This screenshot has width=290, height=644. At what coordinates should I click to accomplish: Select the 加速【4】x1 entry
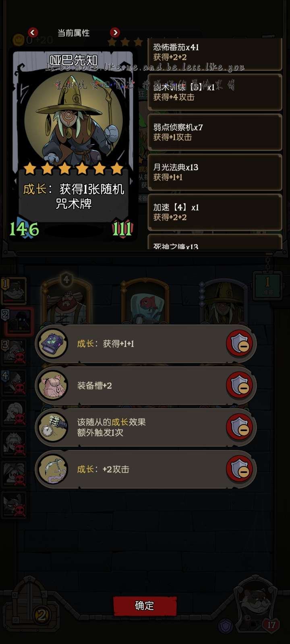(215, 212)
